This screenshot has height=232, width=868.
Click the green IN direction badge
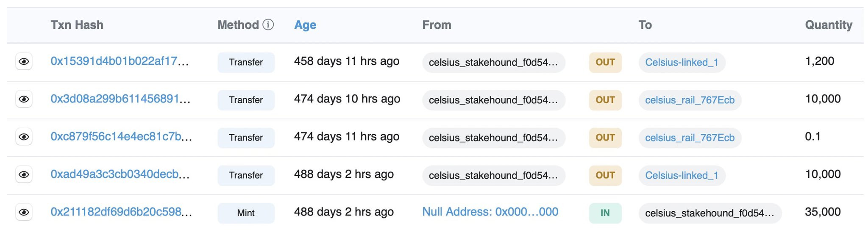(605, 213)
